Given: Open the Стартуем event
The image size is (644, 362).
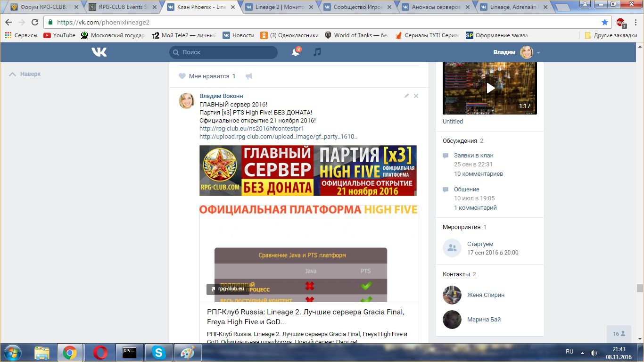Looking at the screenshot, I should tap(480, 244).
